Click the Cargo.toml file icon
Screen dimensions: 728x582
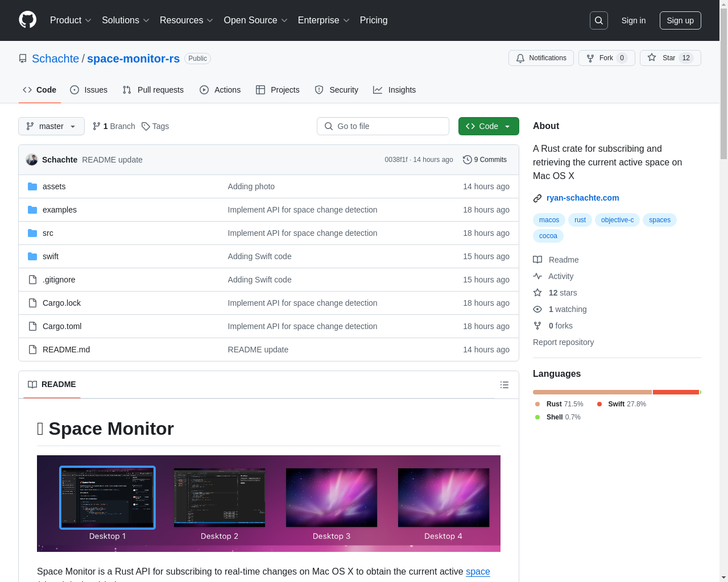pyautogui.click(x=32, y=326)
